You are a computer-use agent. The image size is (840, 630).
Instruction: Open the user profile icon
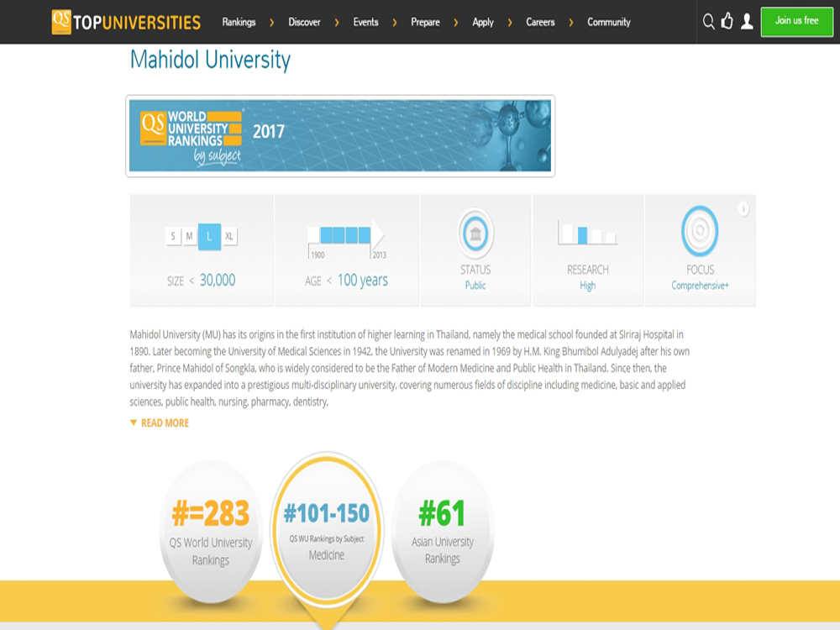(x=747, y=22)
